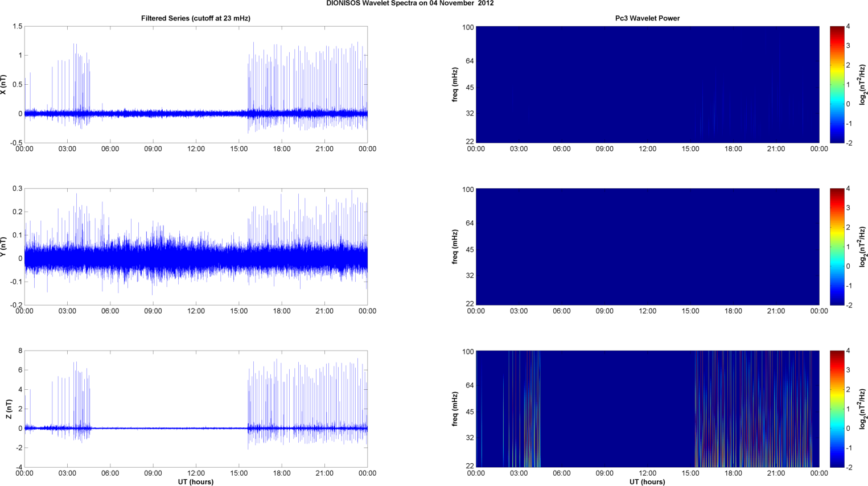This screenshot has height=486, width=868.
Task: Click inside the X component filtered series plot
Action: [x=196, y=84]
